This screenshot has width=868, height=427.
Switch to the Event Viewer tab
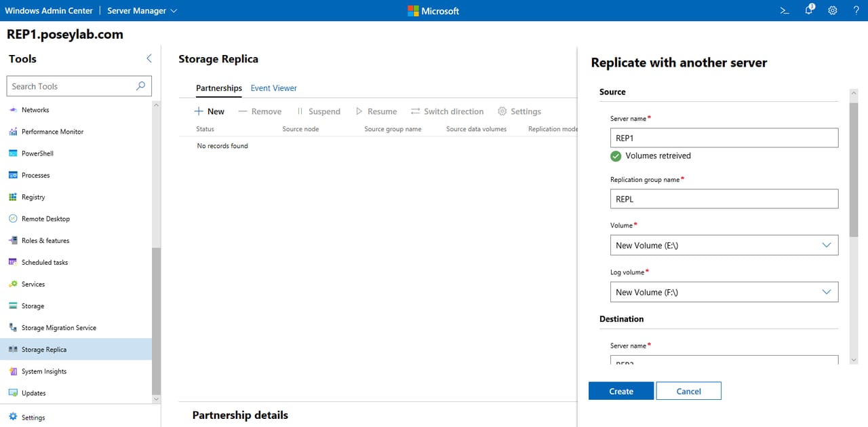[x=273, y=88]
